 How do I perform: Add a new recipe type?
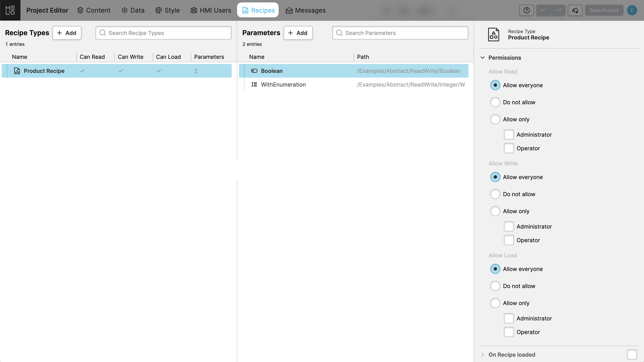pyautogui.click(x=67, y=33)
